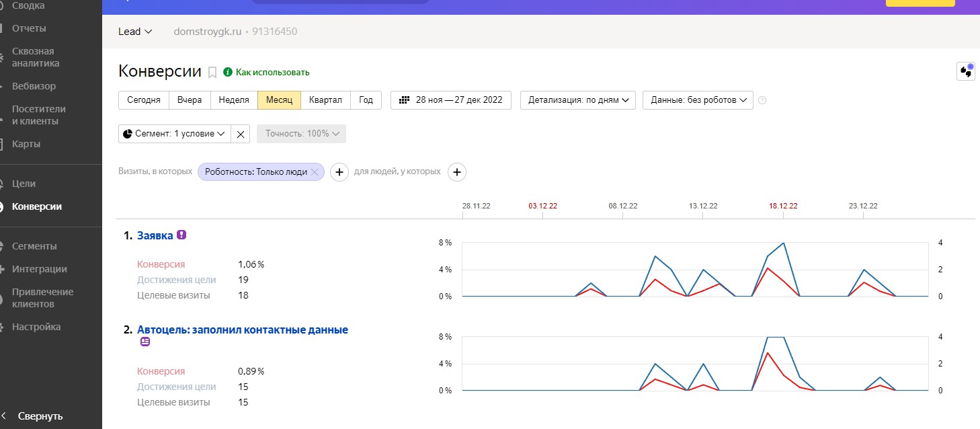Click the green info icon beside Как использовать
Viewport: 980px width, 429px height.
click(228, 72)
